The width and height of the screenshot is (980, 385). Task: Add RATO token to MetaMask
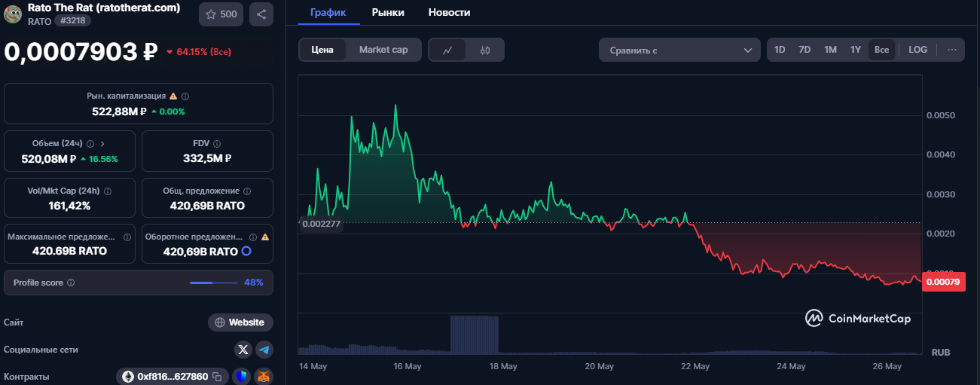[x=263, y=376]
